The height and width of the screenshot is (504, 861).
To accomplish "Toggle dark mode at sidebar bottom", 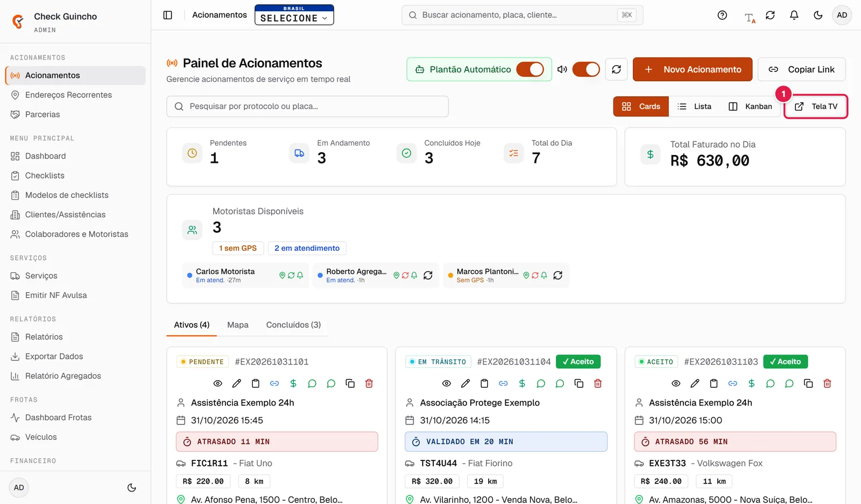I will point(131,488).
